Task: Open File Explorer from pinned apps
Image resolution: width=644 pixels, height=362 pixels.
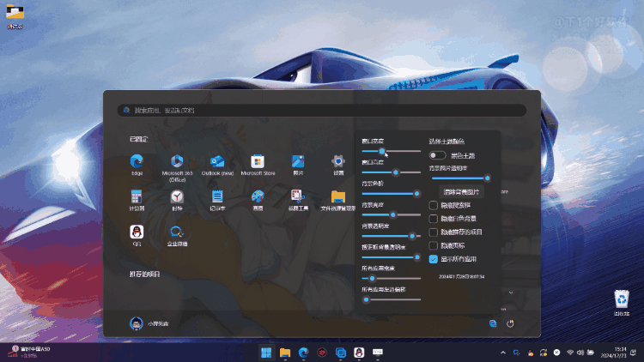Action: point(337,196)
